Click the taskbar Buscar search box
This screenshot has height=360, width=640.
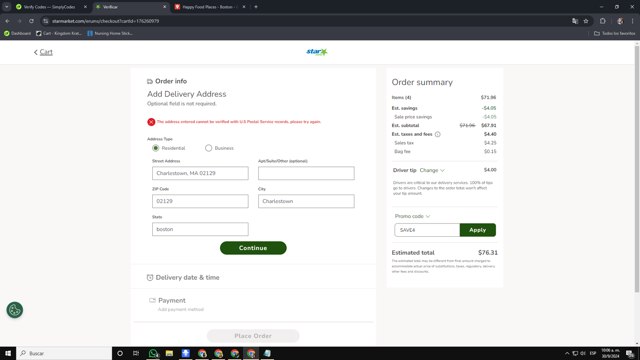tap(64, 353)
